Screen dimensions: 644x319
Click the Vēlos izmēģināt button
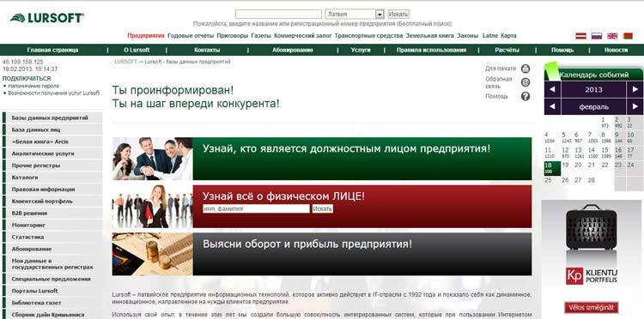pos(591,307)
